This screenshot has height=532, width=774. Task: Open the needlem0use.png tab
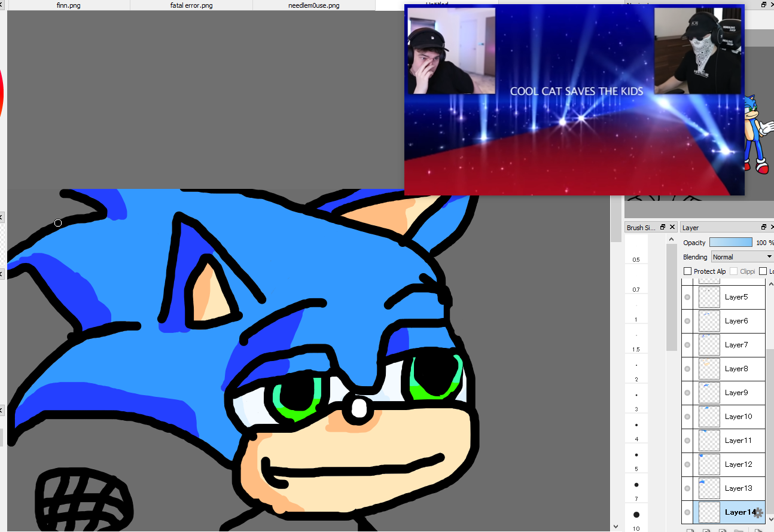click(314, 5)
